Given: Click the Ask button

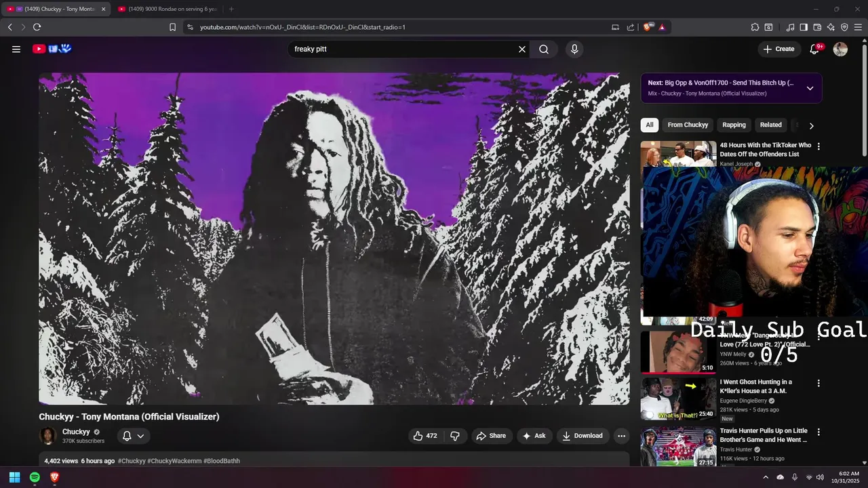Looking at the screenshot, I should [534, 436].
